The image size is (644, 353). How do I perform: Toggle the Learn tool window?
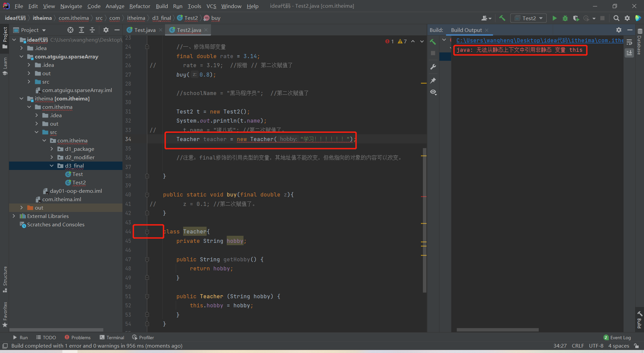(x=5, y=66)
